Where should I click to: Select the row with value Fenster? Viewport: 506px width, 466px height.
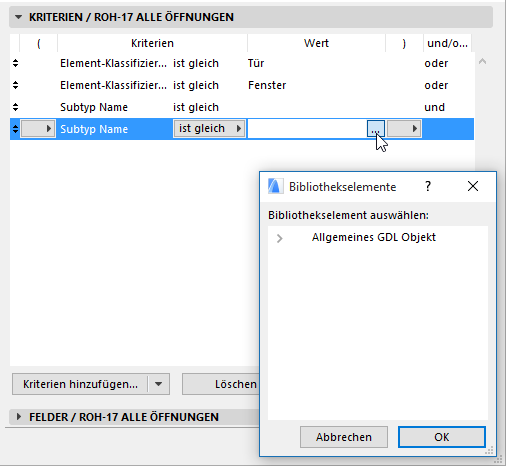click(x=242, y=85)
